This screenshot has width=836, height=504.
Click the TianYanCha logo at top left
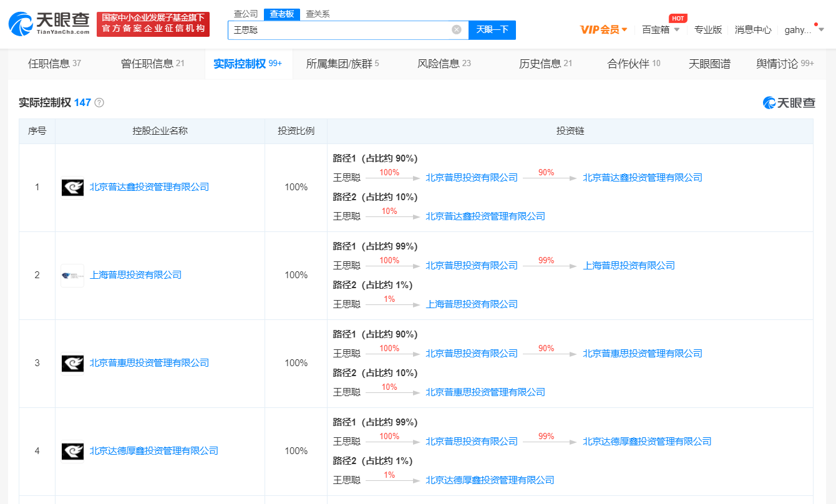(49, 24)
